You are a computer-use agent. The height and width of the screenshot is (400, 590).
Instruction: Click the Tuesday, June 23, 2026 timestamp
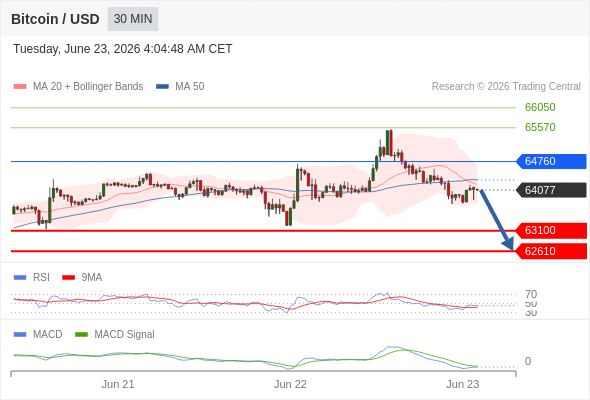pyautogui.click(x=123, y=49)
